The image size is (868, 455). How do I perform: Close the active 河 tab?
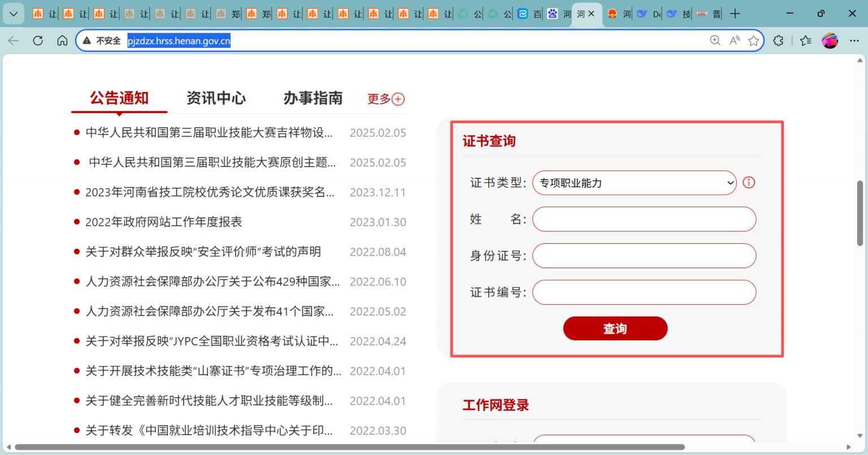pos(592,14)
